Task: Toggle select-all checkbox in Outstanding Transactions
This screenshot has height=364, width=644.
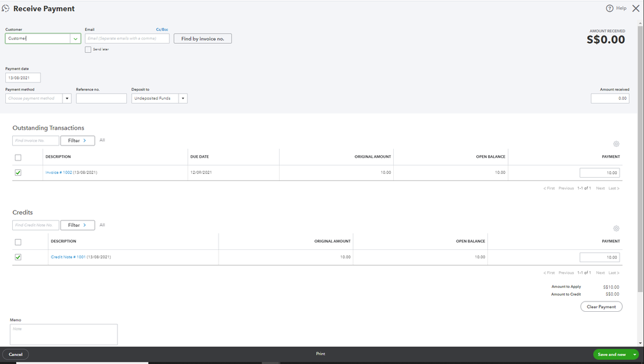Action: pos(18,158)
